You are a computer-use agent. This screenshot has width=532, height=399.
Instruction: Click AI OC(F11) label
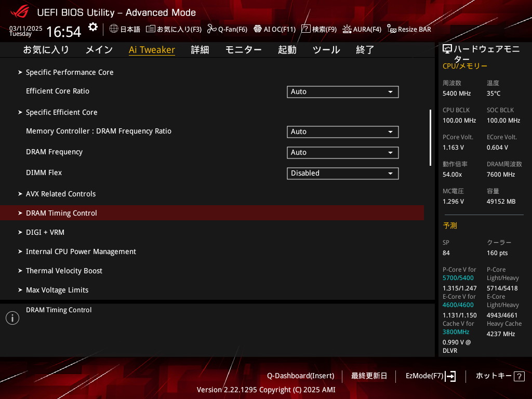click(280, 29)
